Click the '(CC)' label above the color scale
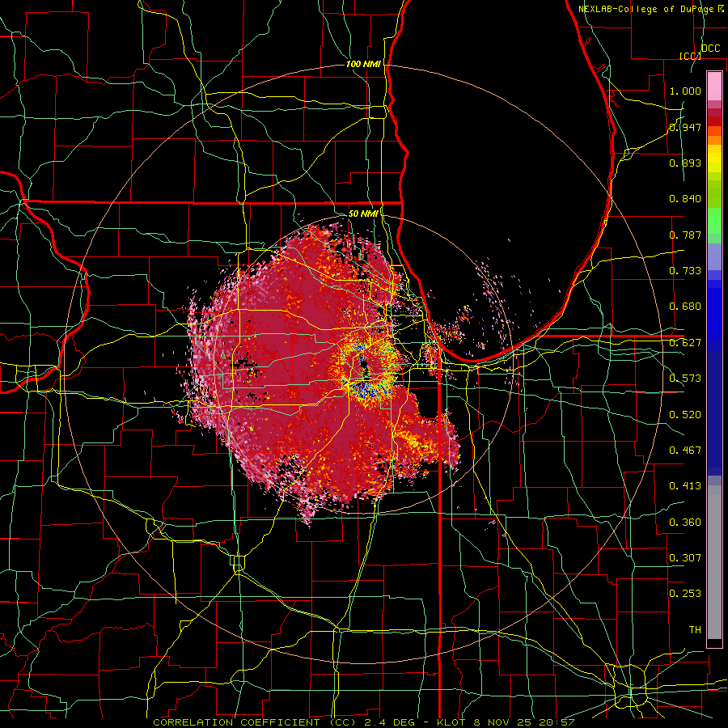Viewport: 728px width, 728px height. tap(690, 56)
